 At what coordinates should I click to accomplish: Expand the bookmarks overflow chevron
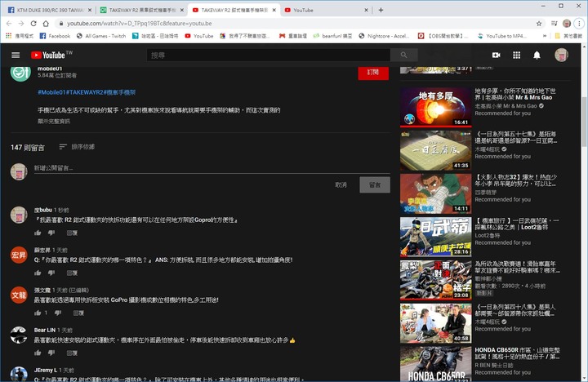(544, 36)
